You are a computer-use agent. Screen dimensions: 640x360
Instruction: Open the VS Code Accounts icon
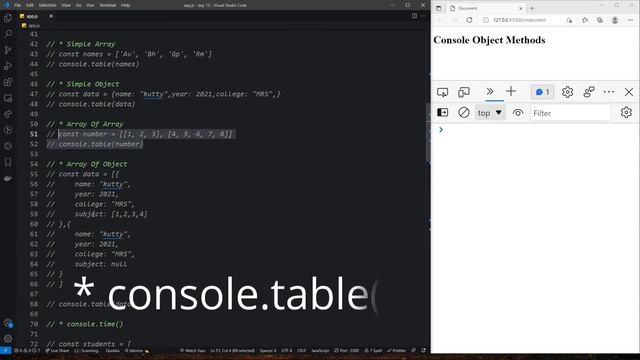(x=8, y=323)
